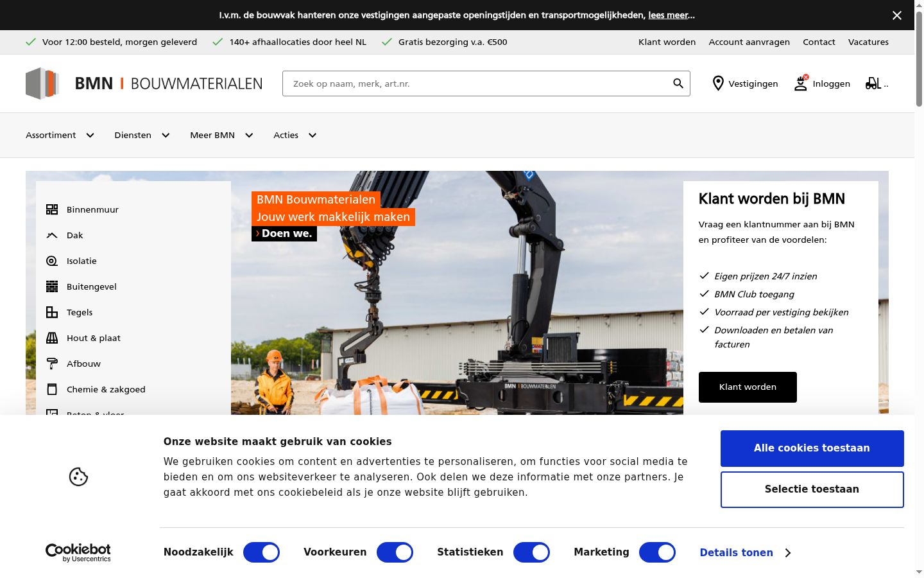Click the BMN Bouwmaterialen logo
This screenshot has width=924, height=578.
(144, 83)
